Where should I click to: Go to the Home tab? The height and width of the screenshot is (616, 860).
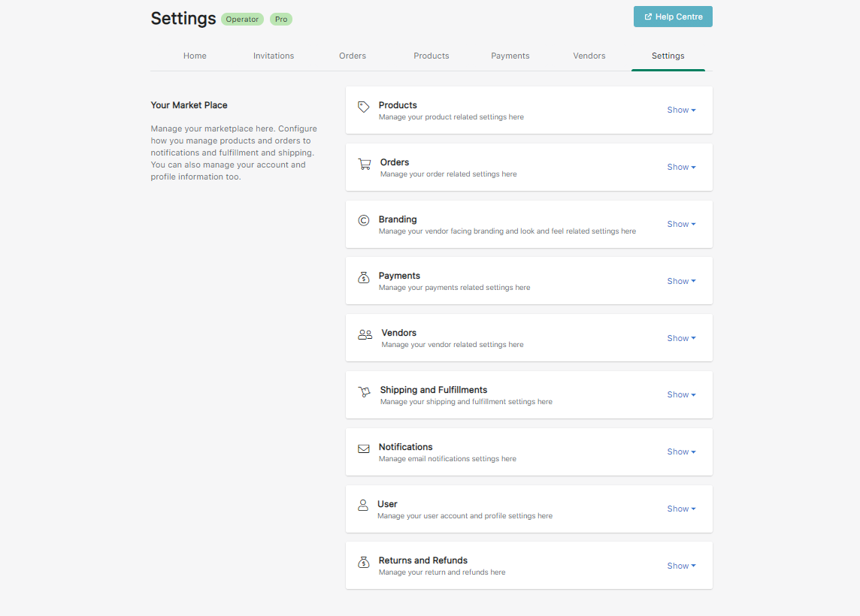pyautogui.click(x=195, y=56)
